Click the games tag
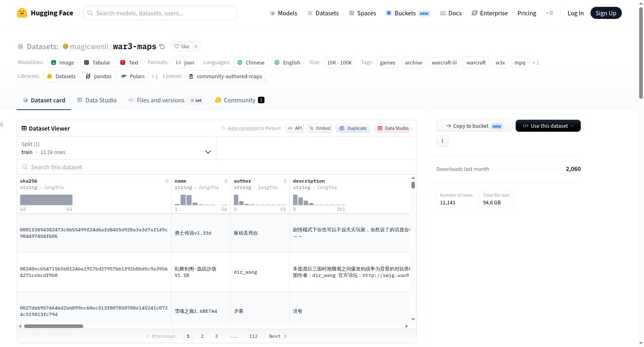 (x=388, y=62)
